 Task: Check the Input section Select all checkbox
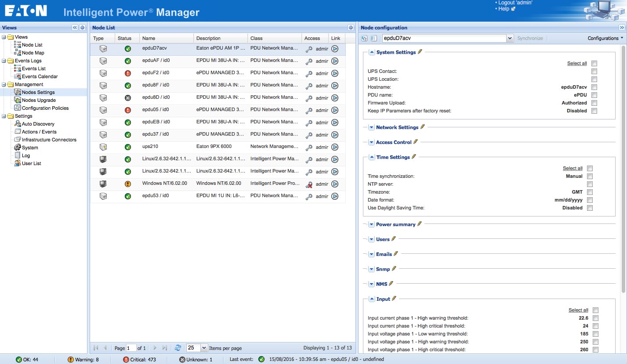coord(595,310)
